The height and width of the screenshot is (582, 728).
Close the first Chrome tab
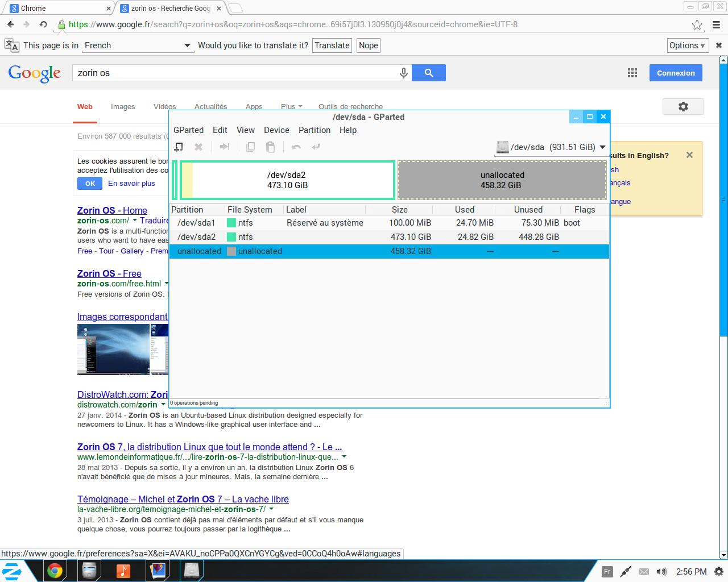pyautogui.click(x=109, y=9)
